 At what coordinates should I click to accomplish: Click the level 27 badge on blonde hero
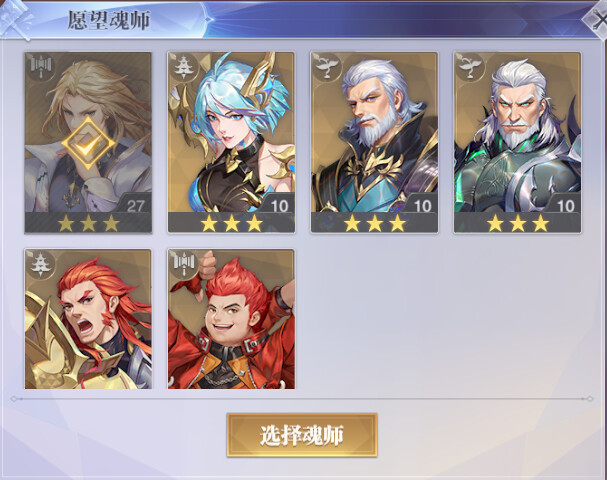pyautogui.click(x=135, y=205)
